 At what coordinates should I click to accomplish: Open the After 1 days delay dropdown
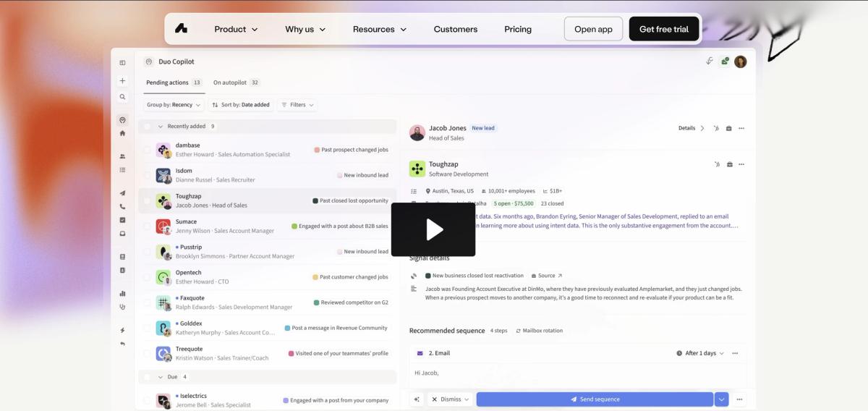coord(700,353)
